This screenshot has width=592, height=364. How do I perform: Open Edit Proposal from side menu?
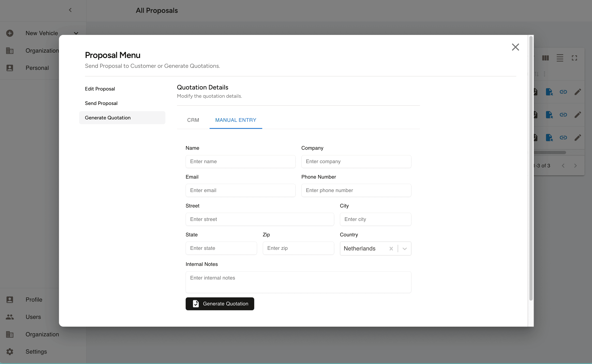(x=100, y=89)
